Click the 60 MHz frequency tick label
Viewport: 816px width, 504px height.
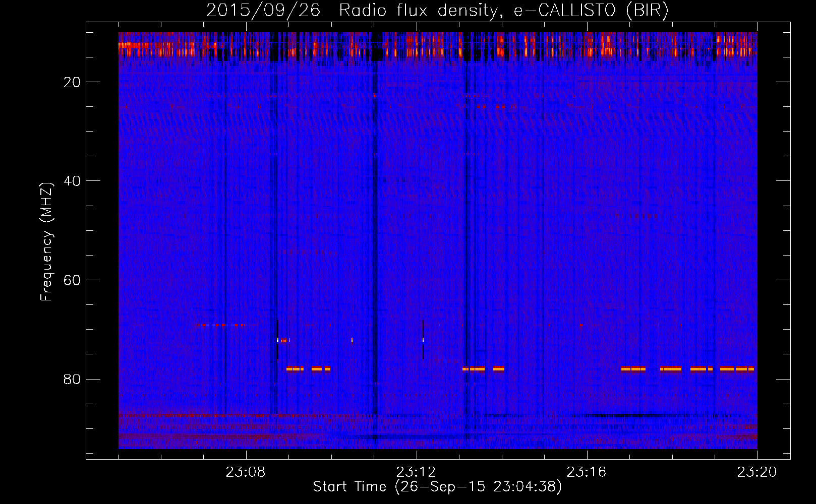(73, 280)
